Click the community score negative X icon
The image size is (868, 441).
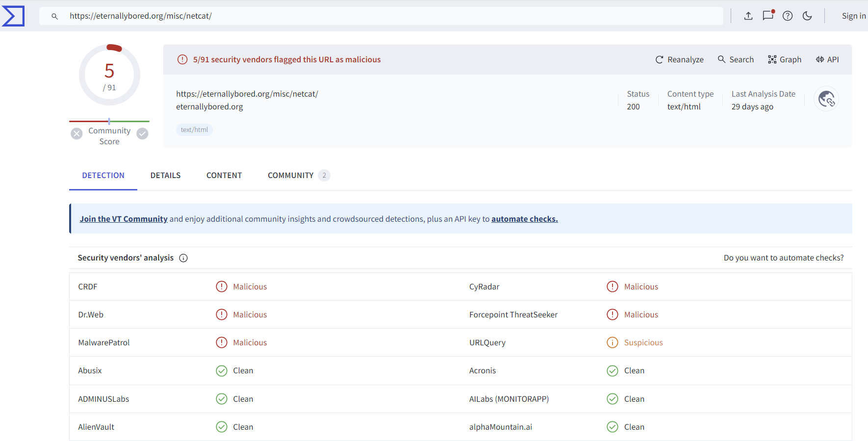click(x=77, y=133)
